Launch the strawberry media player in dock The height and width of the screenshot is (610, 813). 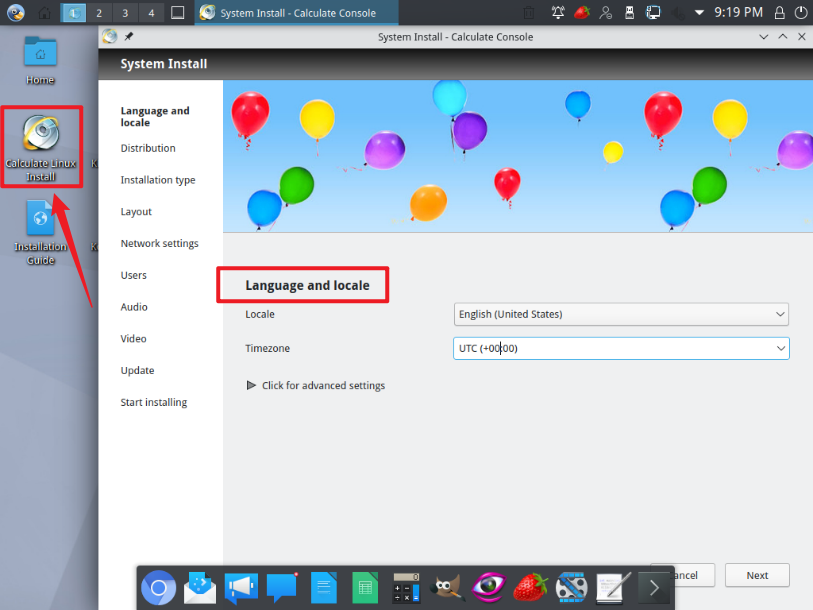coord(530,588)
